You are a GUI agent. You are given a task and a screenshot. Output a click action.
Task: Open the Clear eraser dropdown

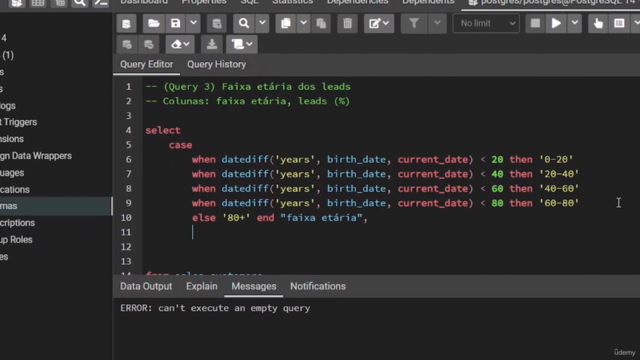(x=180, y=44)
